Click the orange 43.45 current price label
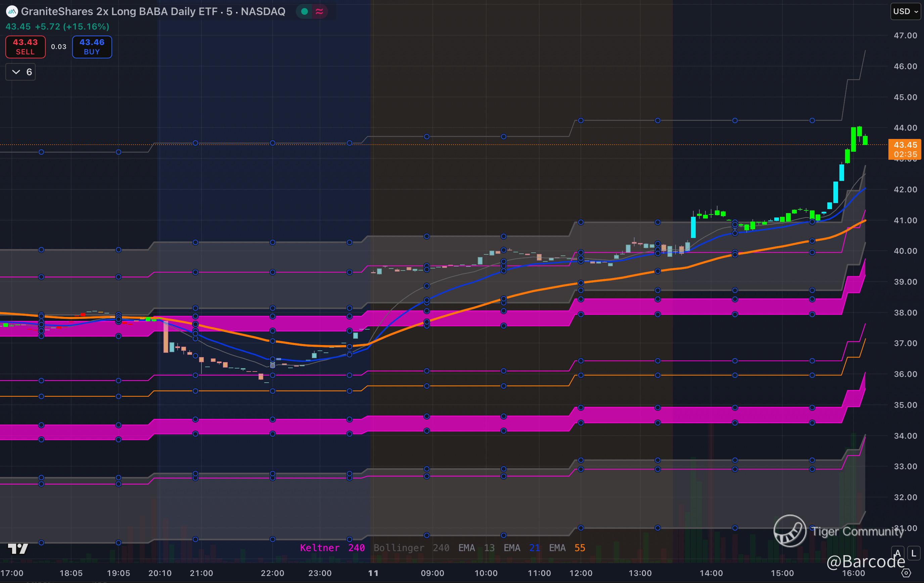This screenshot has width=924, height=583. click(905, 145)
